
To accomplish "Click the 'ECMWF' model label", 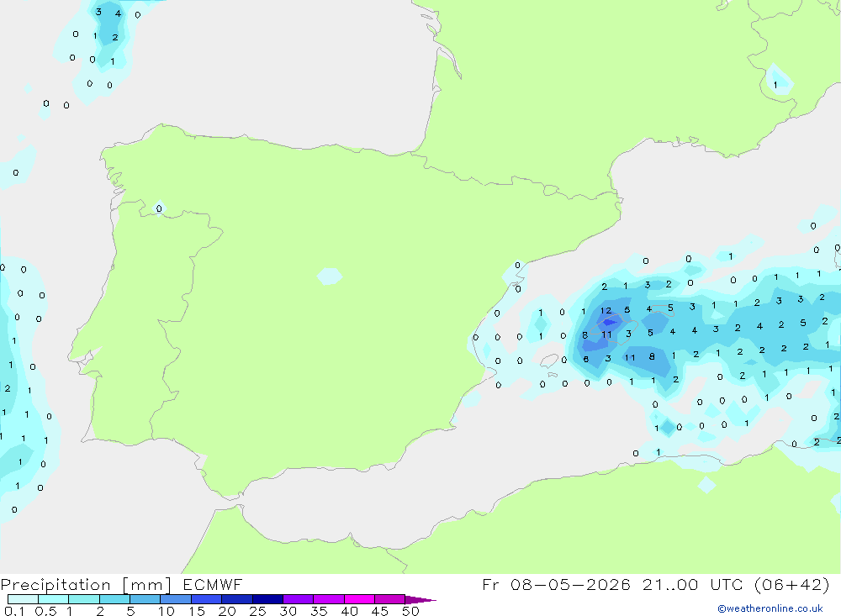I will click(x=213, y=584).
